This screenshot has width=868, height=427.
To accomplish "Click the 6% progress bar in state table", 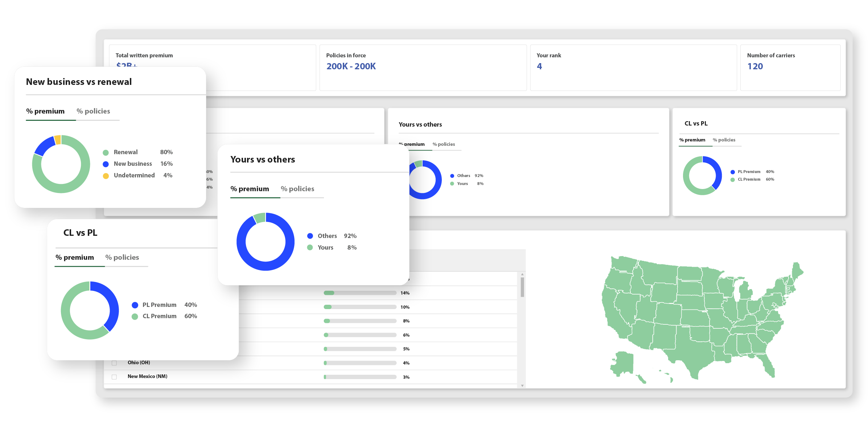I will pos(360,335).
